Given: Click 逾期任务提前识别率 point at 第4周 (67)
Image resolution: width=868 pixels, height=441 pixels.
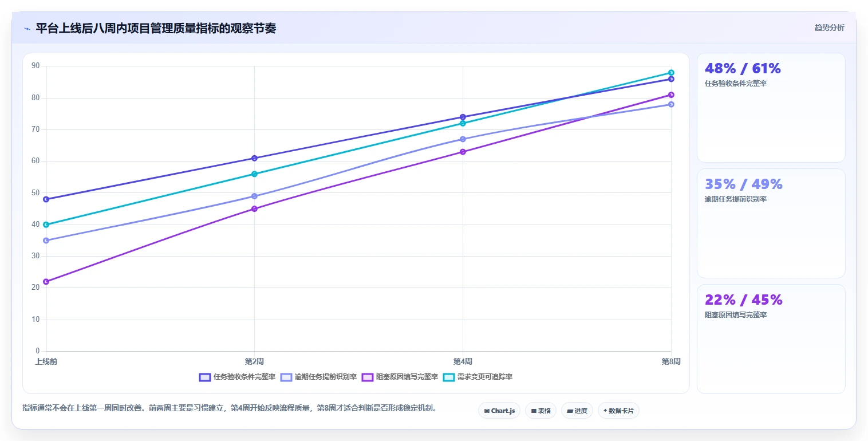Looking at the screenshot, I should (463, 139).
